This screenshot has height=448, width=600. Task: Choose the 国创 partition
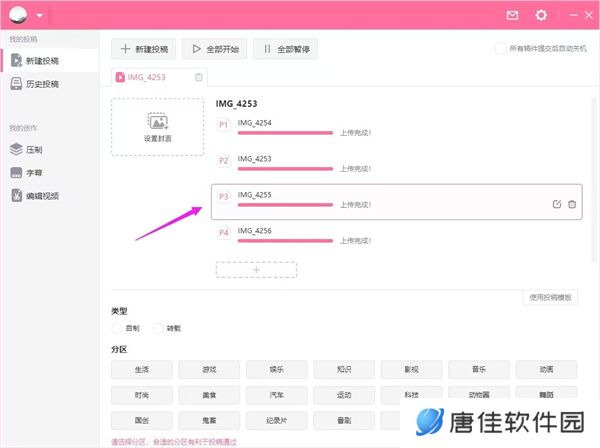pyautogui.click(x=142, y=421)
